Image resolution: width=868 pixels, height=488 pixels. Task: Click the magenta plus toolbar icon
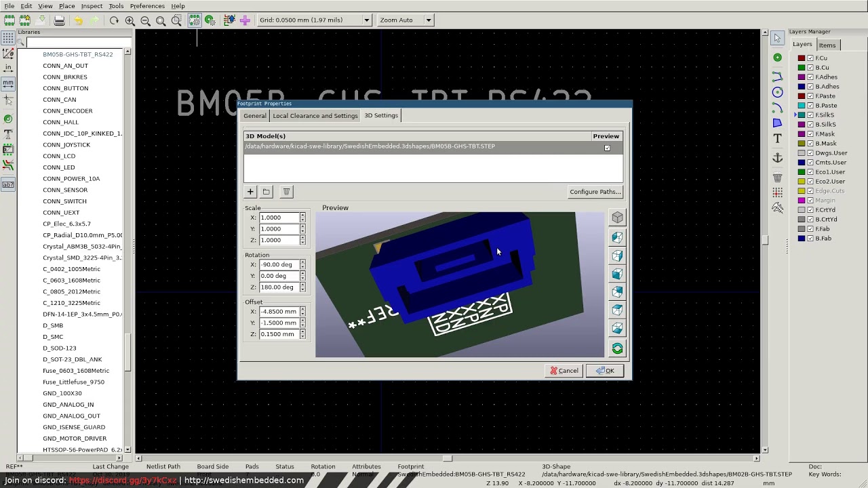[245, 20]
